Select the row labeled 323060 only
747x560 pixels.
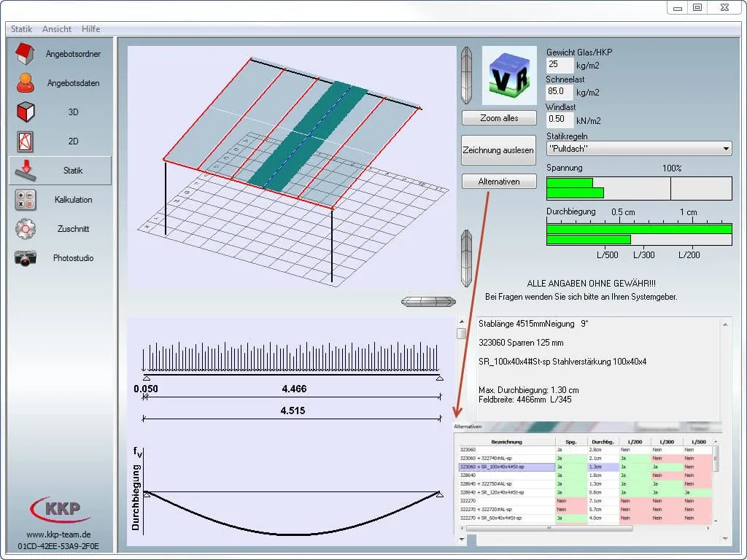point(585,449)
